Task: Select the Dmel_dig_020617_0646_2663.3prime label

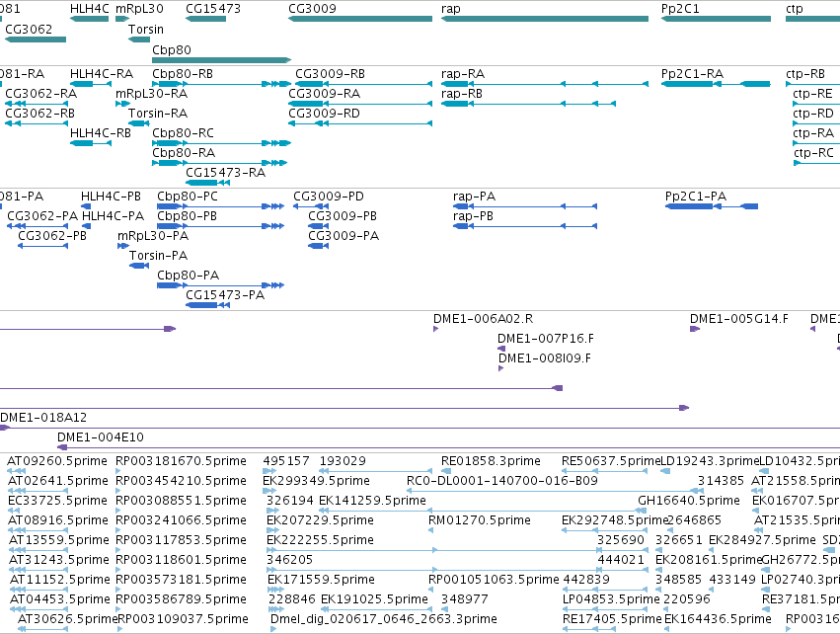Action: (384, 619)
